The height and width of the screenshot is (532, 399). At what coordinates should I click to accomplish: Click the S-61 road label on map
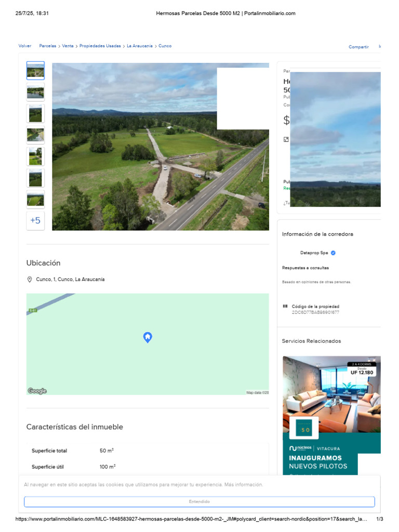pyautogui.click(x=33, y=311)
